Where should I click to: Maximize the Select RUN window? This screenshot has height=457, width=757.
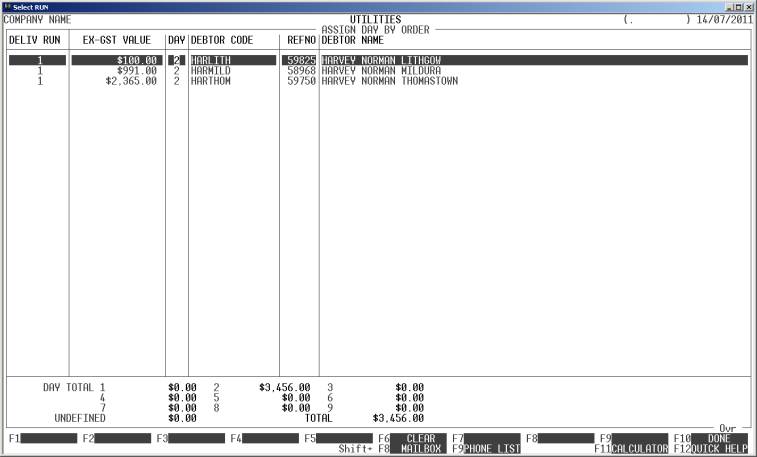pos(739,7)
